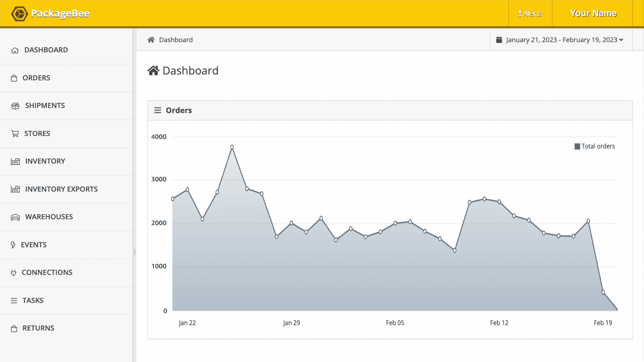The height and width of the screenshot is (362, 644).
Task: Open Shipments via the truck icon
Action: pos(15,105)
